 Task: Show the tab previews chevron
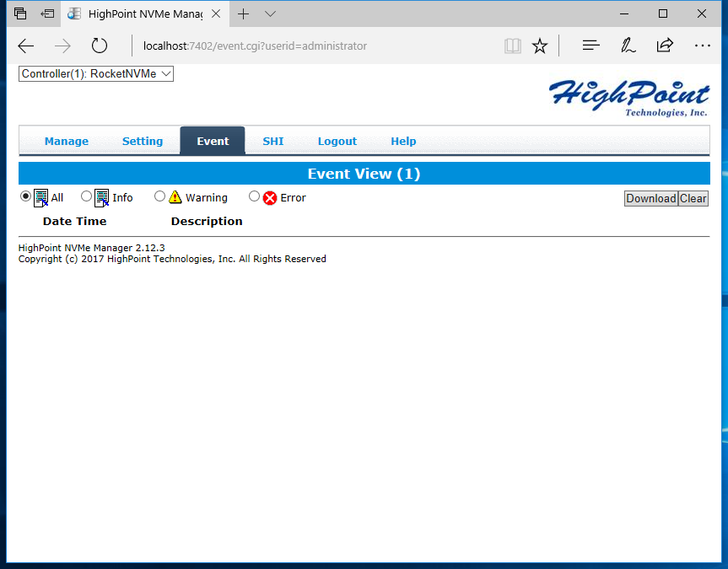tap(270, 14)
